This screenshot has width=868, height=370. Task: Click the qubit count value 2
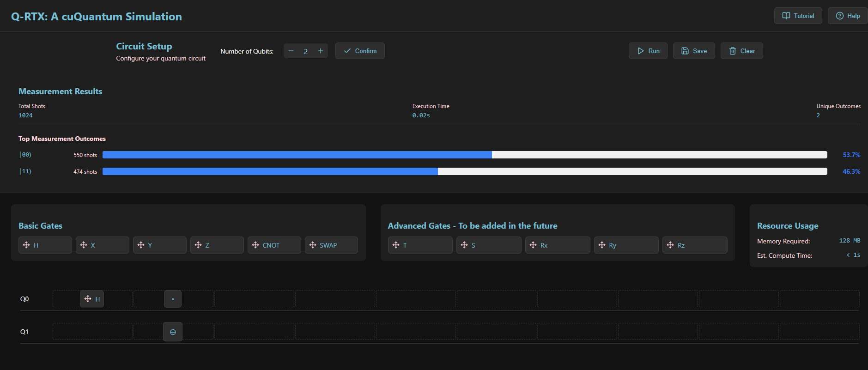305,51
